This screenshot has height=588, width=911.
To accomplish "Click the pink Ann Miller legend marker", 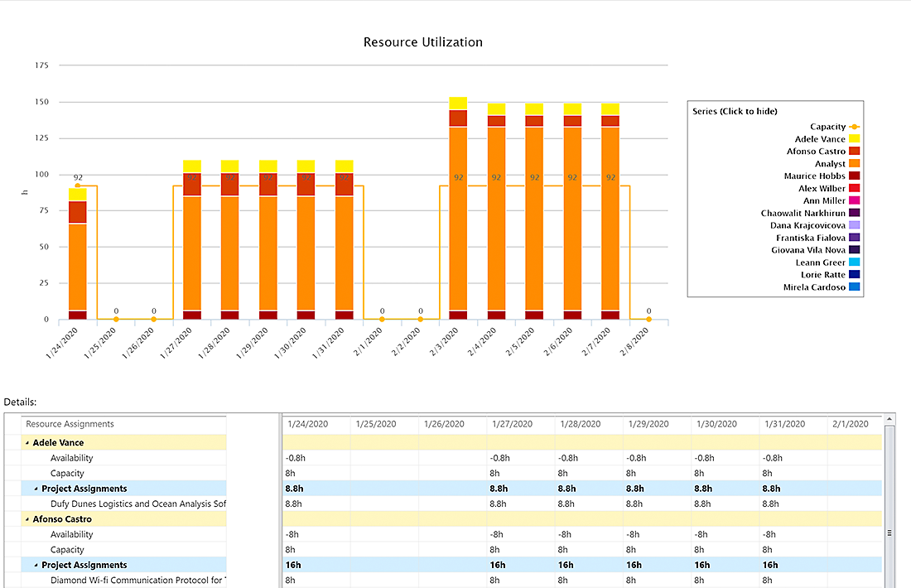I will tap(854, 200).
